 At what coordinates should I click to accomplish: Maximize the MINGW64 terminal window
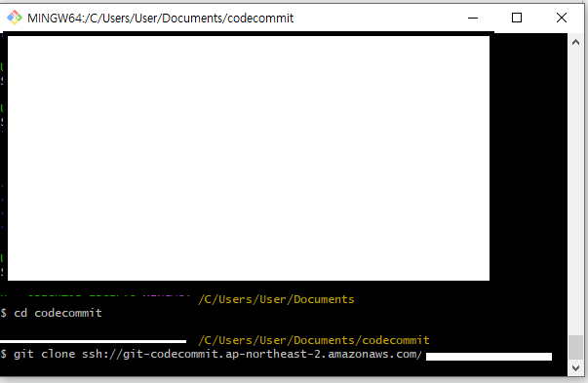point(517,18)
